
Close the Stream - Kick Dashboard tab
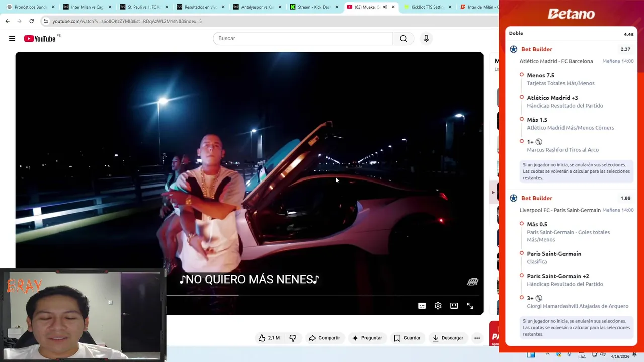click(x=337, y=7)
